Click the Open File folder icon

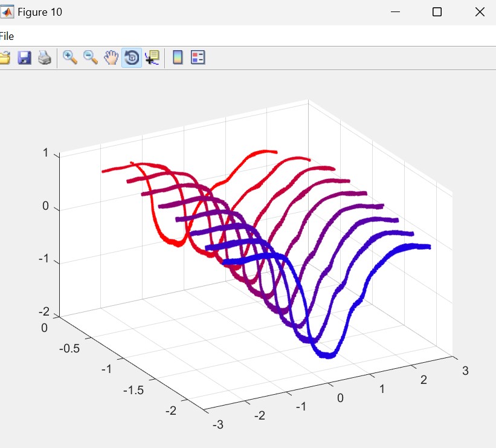[5, 58]
